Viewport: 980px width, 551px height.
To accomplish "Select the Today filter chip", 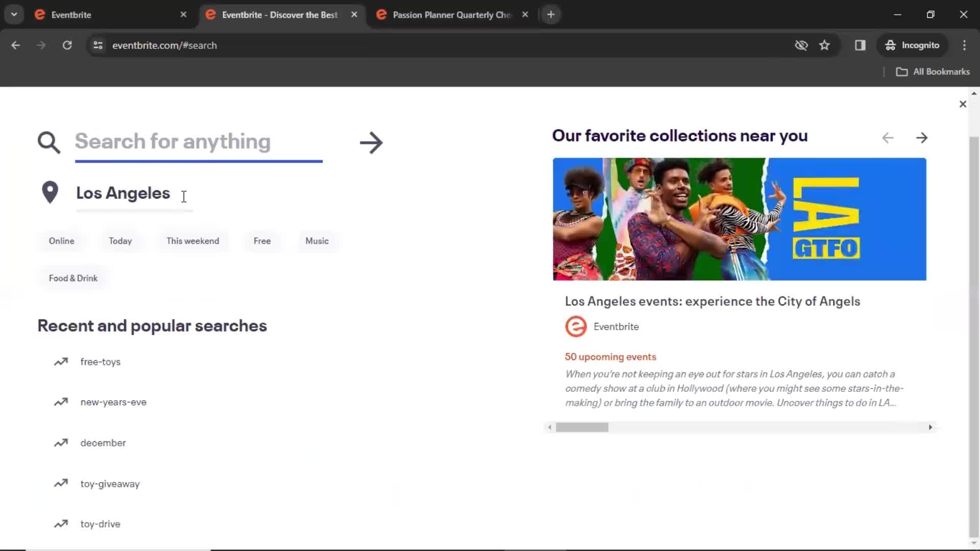I will point(120,241).
